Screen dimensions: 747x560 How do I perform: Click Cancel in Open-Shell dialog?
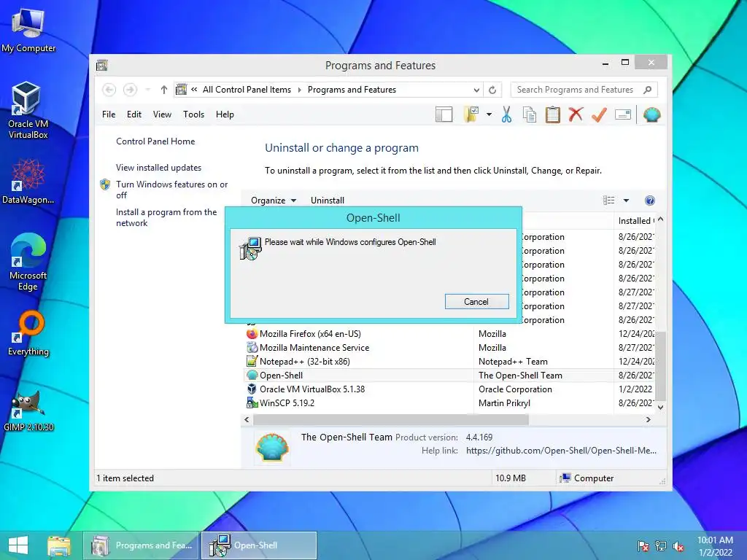pyautogui.click(x=476, y=301)
